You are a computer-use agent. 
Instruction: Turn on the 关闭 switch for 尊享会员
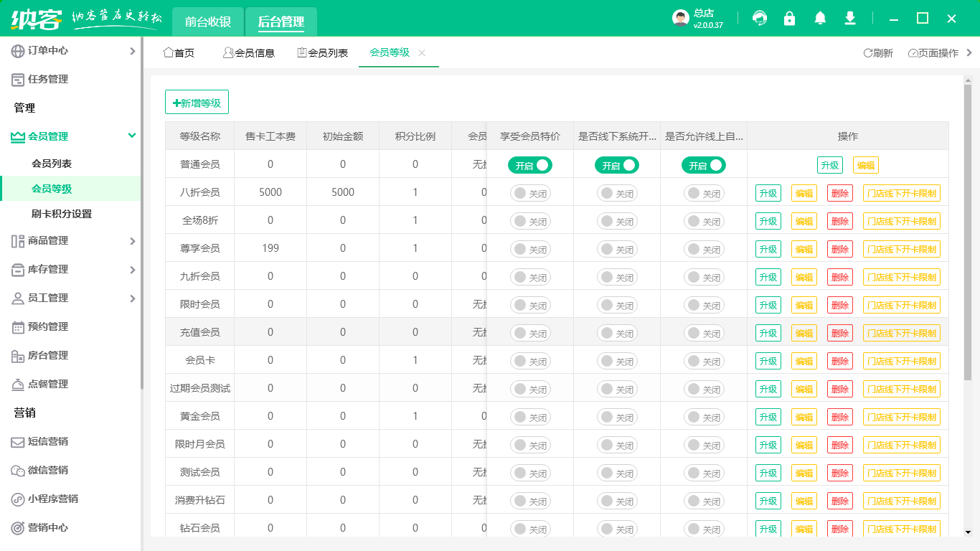(x=529, y=248)
